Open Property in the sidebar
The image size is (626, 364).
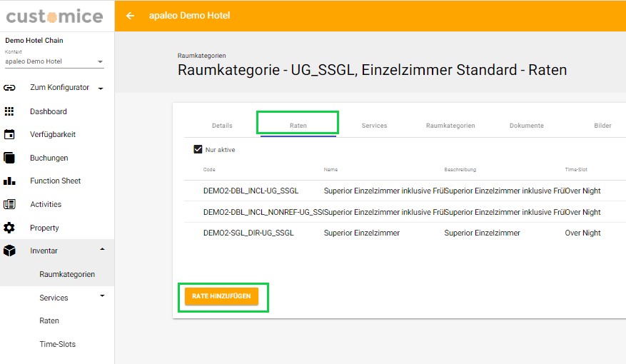[44, 228]
